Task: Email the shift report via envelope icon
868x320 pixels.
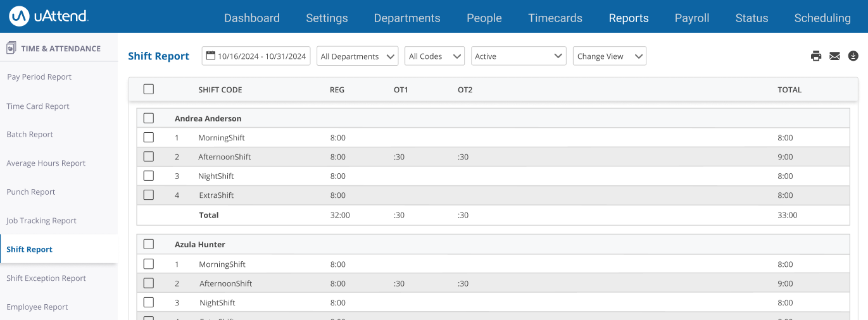Action: click(x=834, y=56)
